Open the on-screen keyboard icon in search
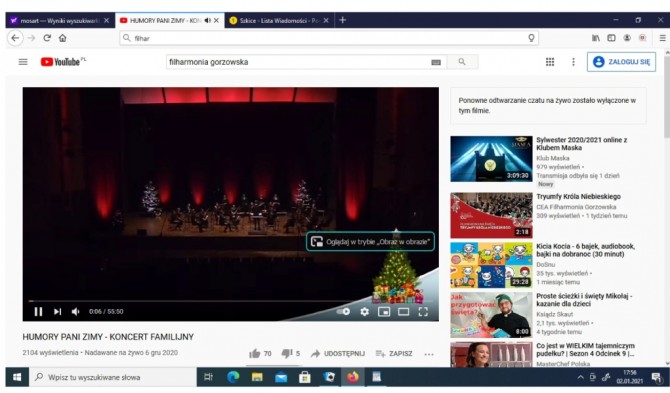The height and width of the screenshot is (393, 670). [436, 62]
